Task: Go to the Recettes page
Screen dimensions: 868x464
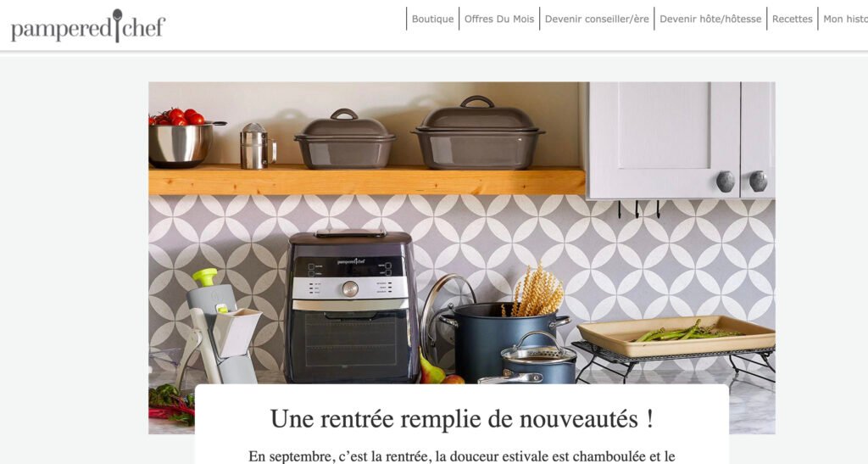Action: [x=793, y=19]
